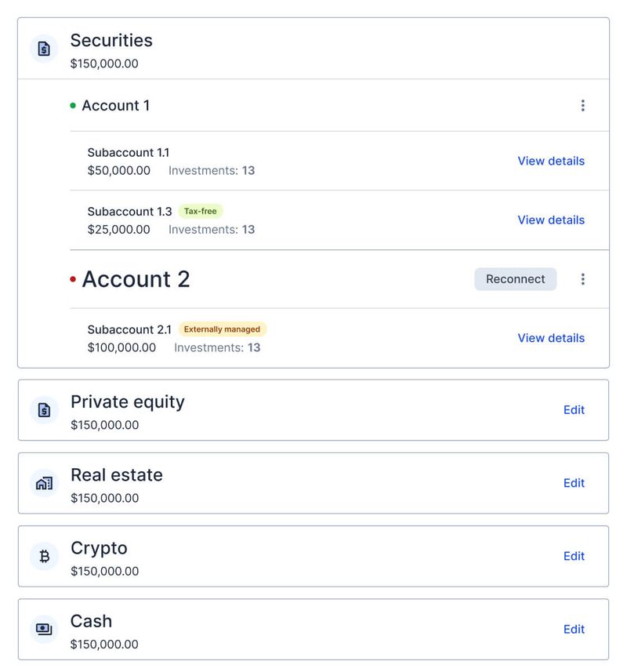Edit the Cash asset
The width and height of the screenshot is (627, 672).
[574, 629]
